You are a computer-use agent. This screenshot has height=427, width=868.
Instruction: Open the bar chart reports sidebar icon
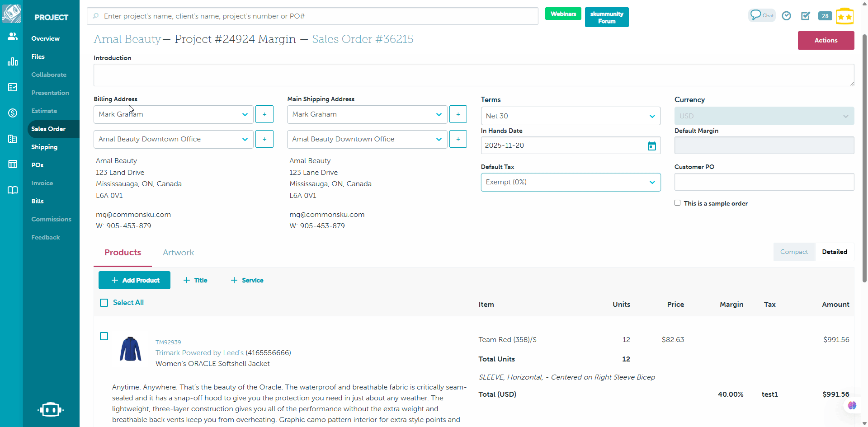coord(13,62)
